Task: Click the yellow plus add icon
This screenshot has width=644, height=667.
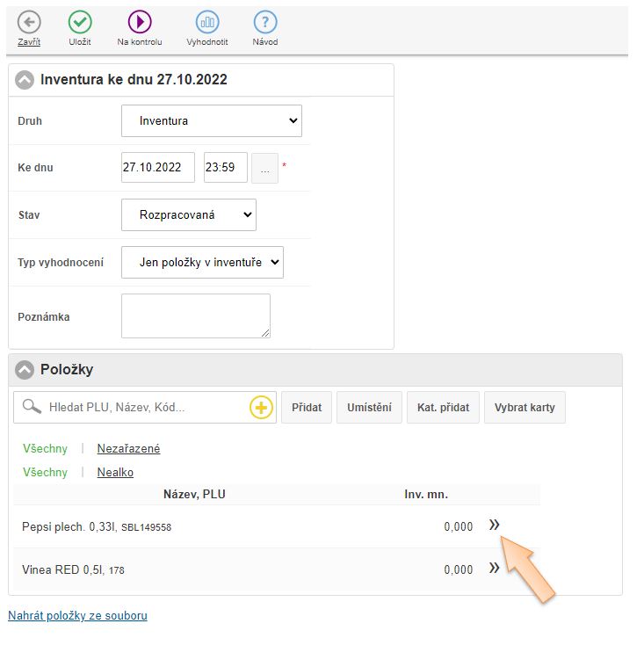Action: [x=262, y=408]
